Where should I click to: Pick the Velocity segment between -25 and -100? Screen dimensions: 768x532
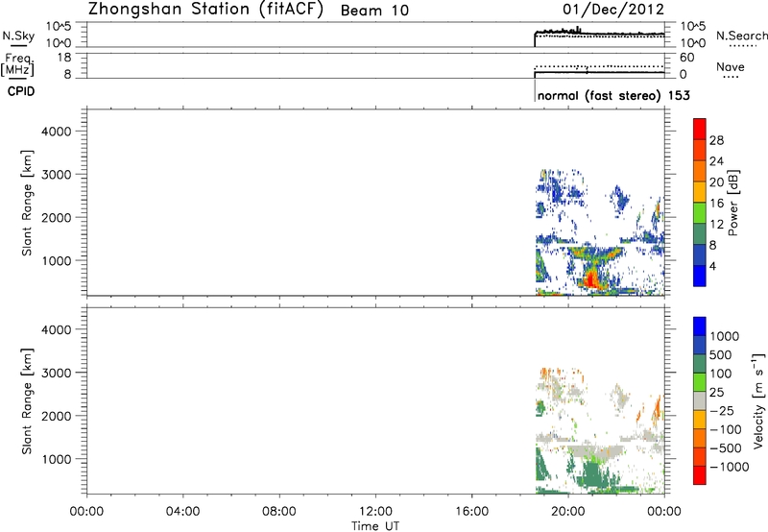click(700, 420)
